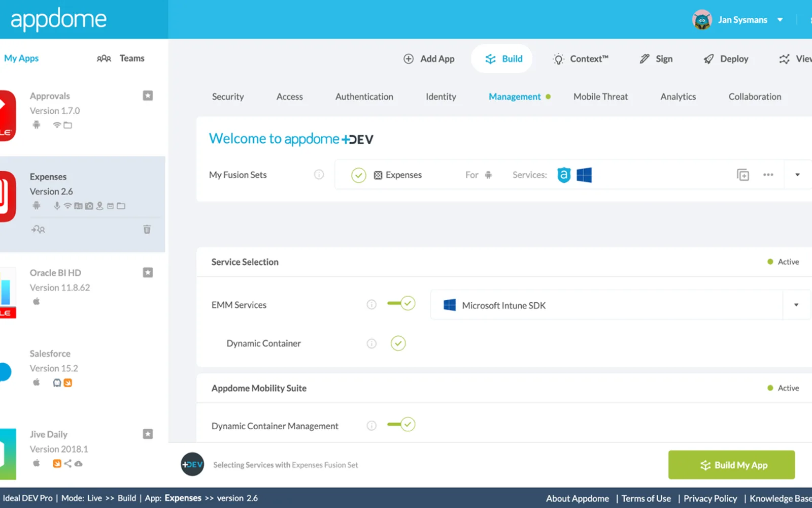This screenshot has height=508, width=812.
Task: Click the star icon on Oracle BI HD
Action: [148, 272]
